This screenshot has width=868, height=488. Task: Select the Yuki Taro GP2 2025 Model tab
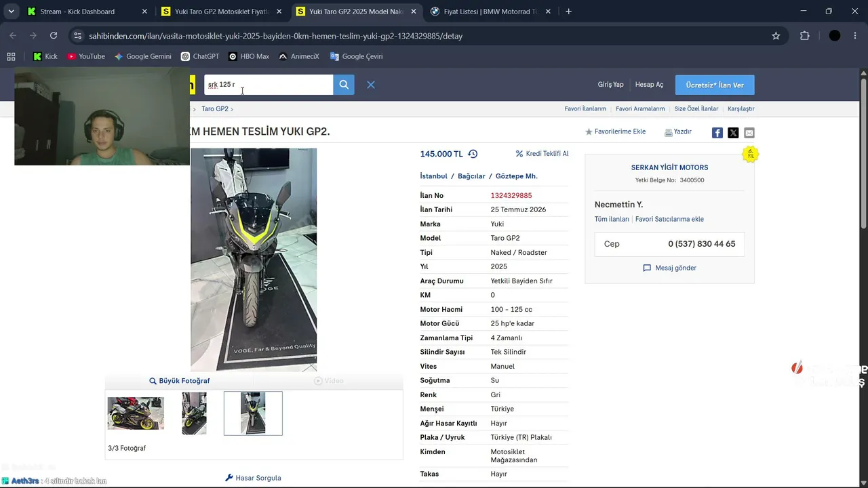[x=356, y=12]
